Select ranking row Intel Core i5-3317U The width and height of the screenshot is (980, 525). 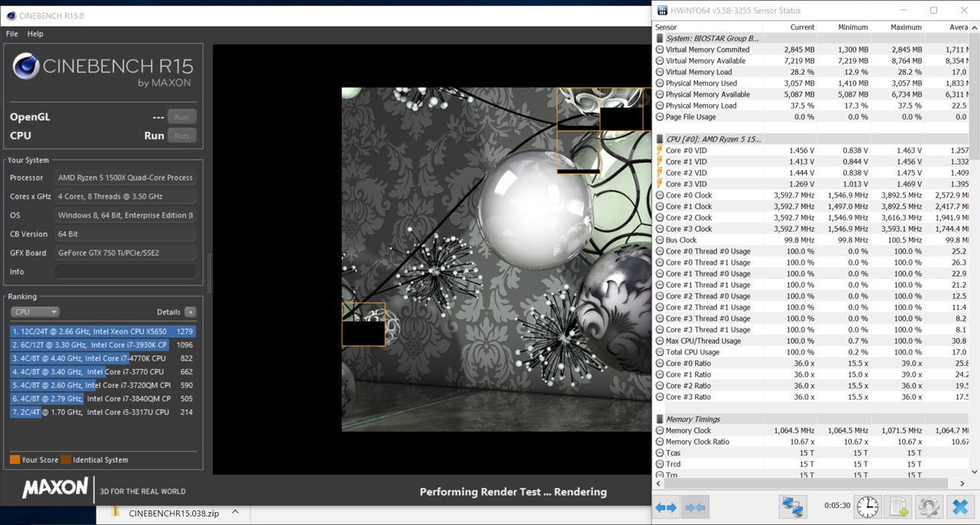click(x=103, y=412)
